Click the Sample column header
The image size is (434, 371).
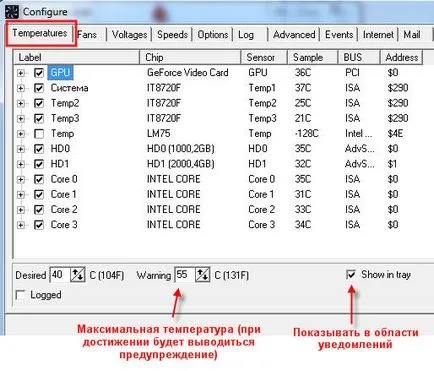[313, 57]
